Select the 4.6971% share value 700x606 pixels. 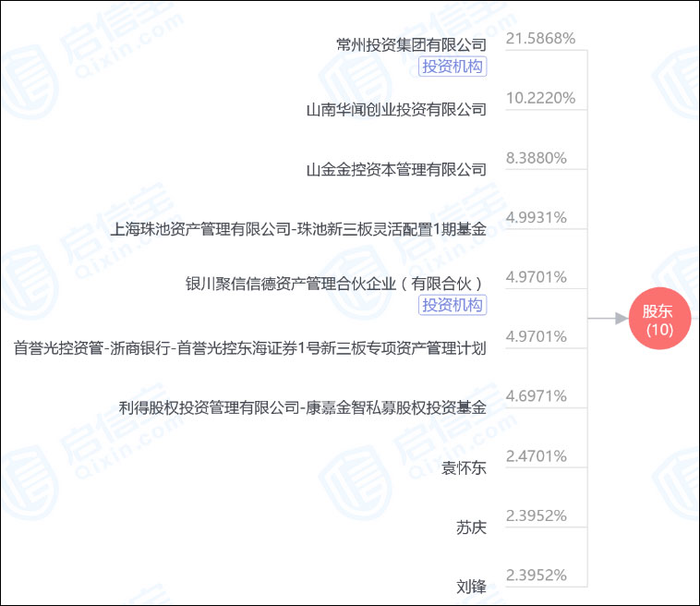[x=537, y=395]
